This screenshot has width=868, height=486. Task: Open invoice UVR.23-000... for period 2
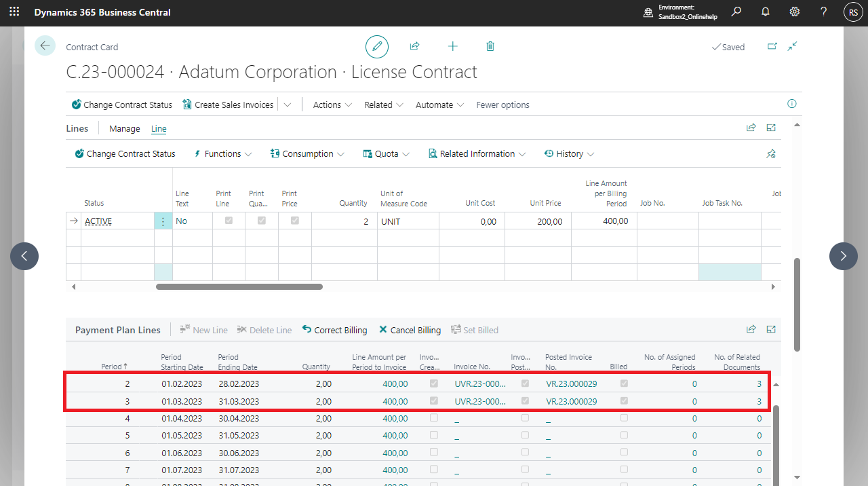[x=480, y=384]
